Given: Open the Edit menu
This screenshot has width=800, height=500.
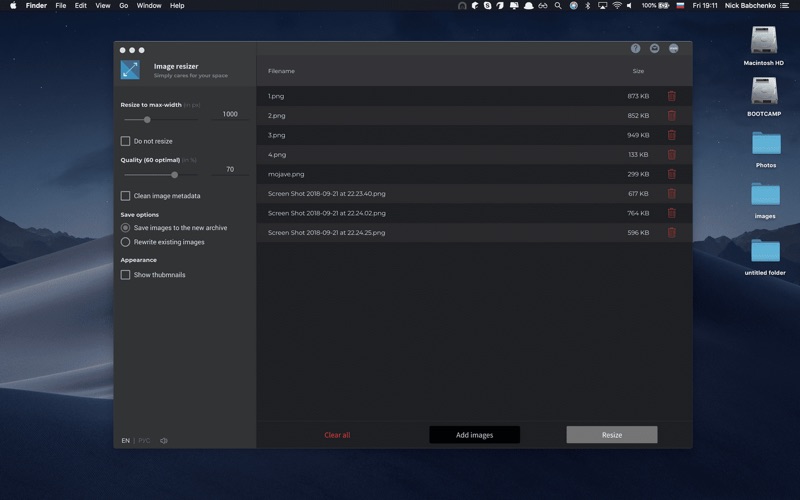Looking at the screenshot, I should coord(81,6).
